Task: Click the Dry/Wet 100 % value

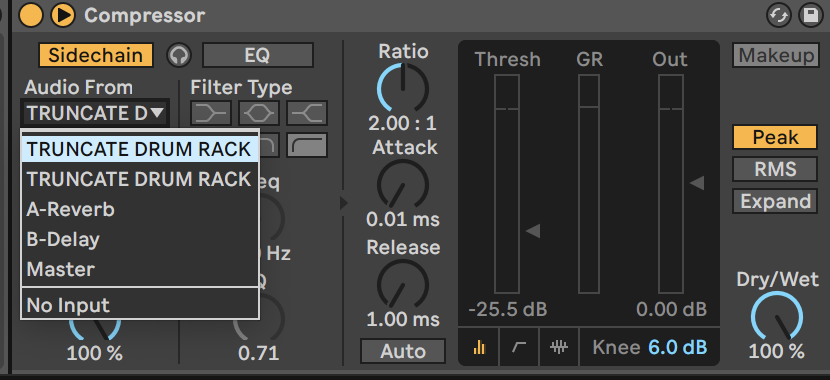Action: pyautogui.click(x=777, y=351)
